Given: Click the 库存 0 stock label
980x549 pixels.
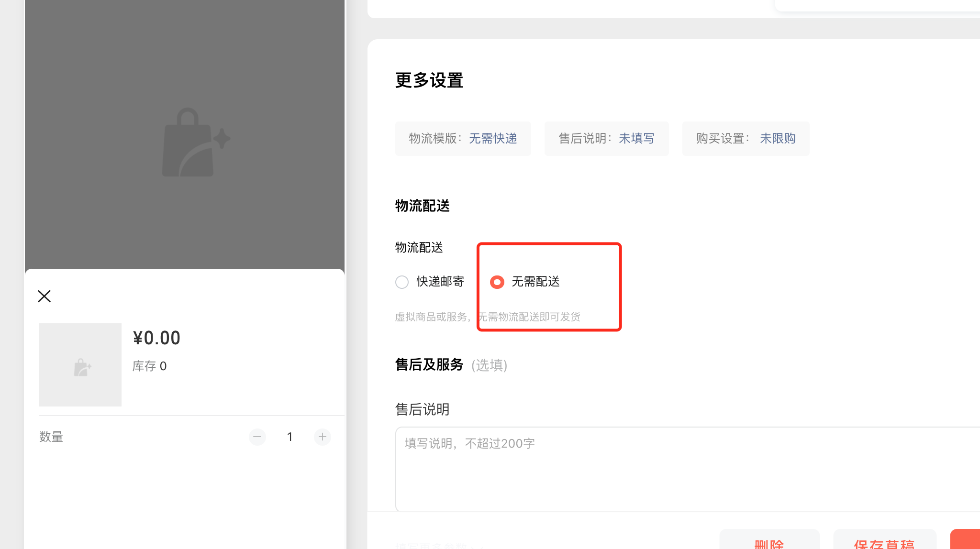Looking at the screenshot, I should (x=149, y=366).
